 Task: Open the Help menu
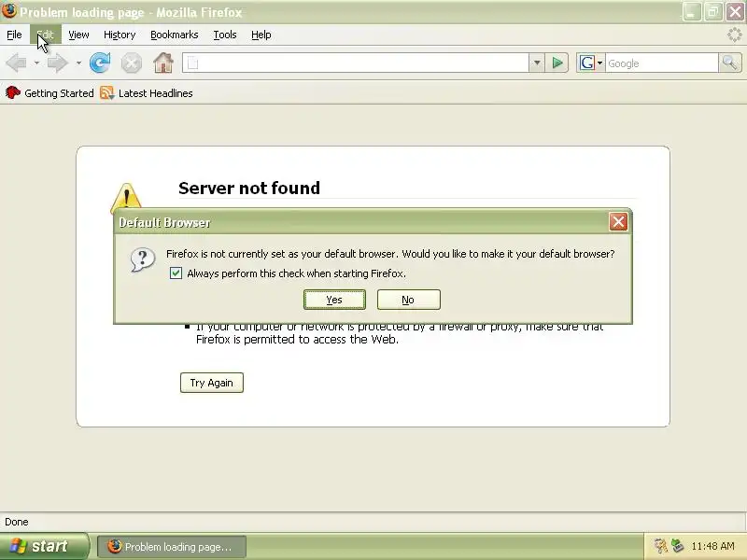point(261,35)
